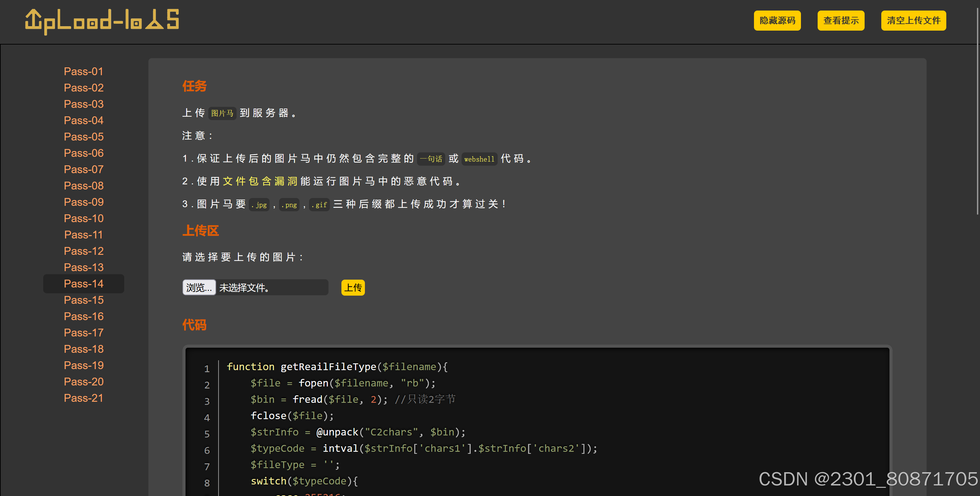Viewport: 980px width, 496px height.
Task: Open 查看提示 hint button
Action: 840,20
